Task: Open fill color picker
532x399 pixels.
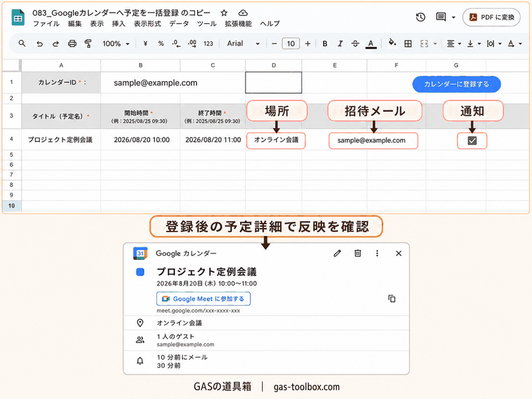Action: tap(392, 43)
